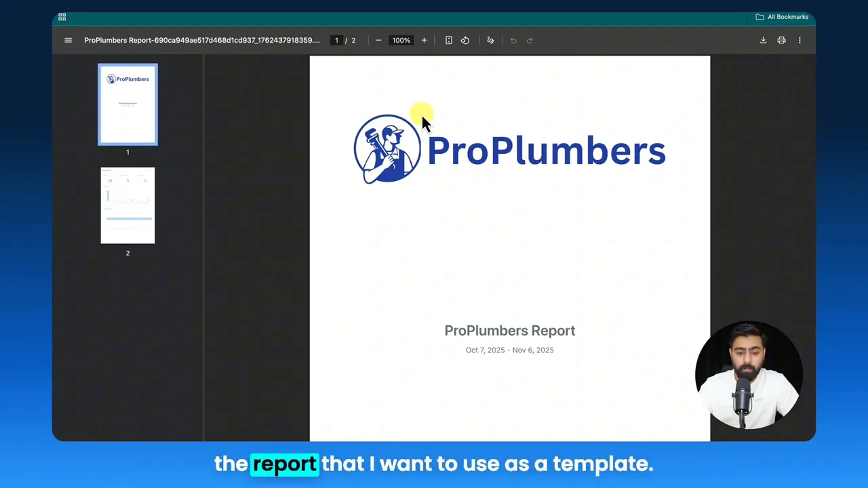Open the browser apps grid
Image resolution: width=868 pixels, height=488 pixels.
pos(62,16)
